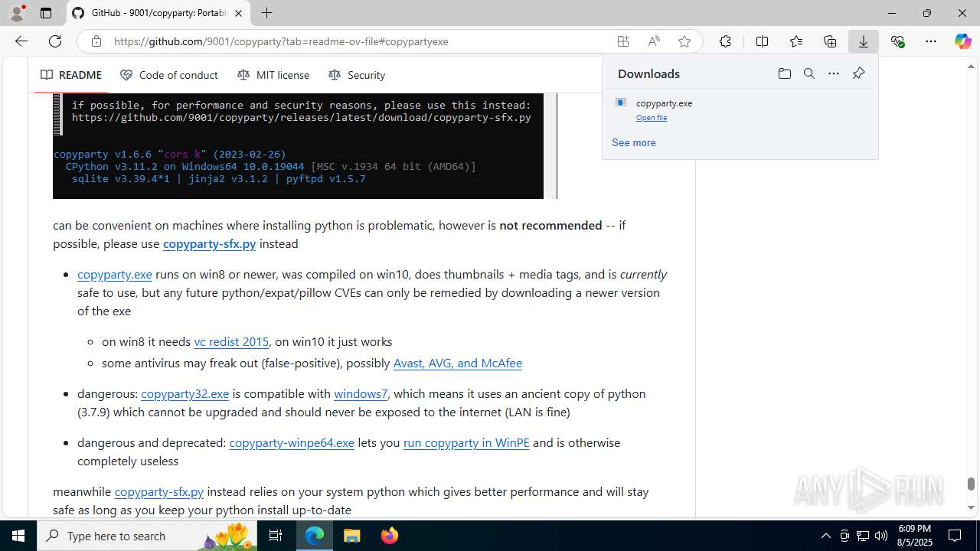Open Microsoft Edge from the taskbar
Image resolution: width=980 pixels, height=551 pixels.
[x=315, y=536]
